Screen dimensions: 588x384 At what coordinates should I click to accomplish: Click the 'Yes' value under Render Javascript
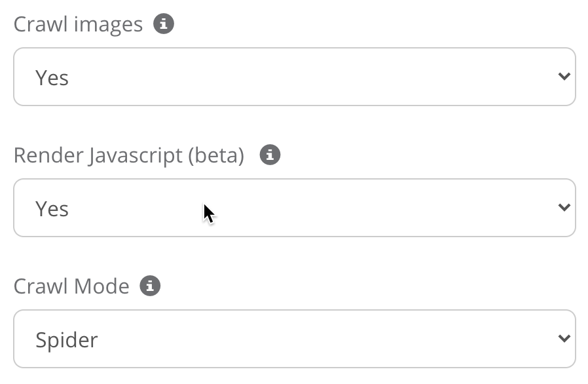pyautogui.click(x=52, y=209)
